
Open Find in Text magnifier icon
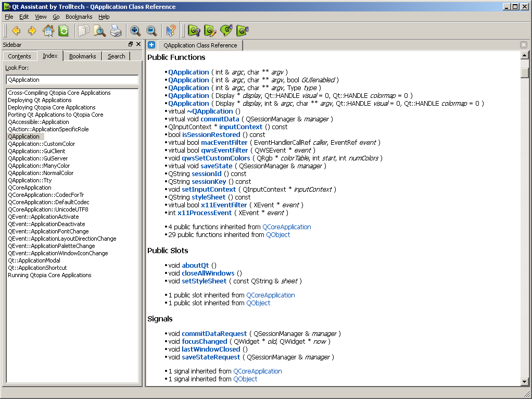pos(100,31)
